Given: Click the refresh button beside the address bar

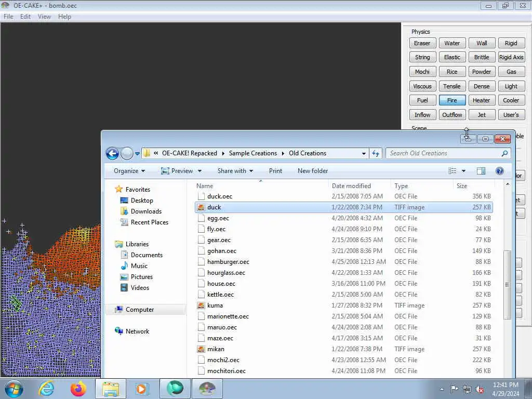Looking at the screenshot, I should coord(375,153).
